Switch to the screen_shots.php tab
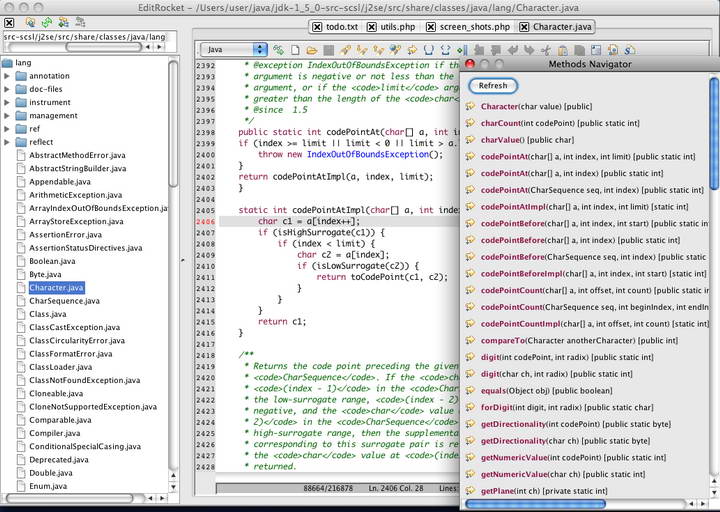The image size is (720, 512). point(474,27)
